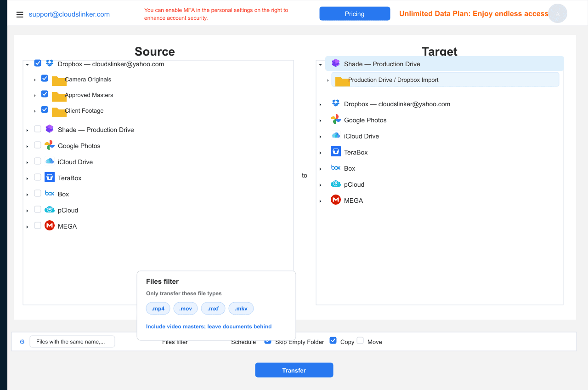
Task: Select the .mp4 file type chip
Action: (158, 309)
